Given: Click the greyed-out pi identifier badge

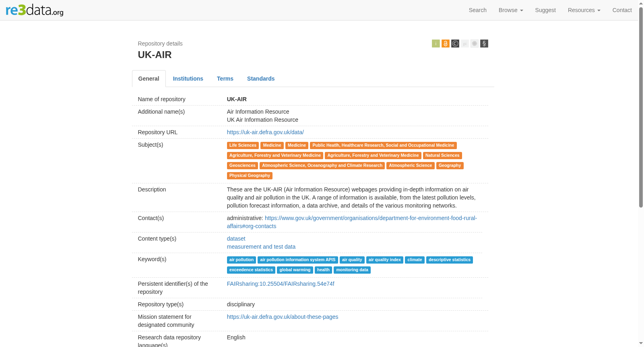Looking at the screenshot, I should (464, 44).
